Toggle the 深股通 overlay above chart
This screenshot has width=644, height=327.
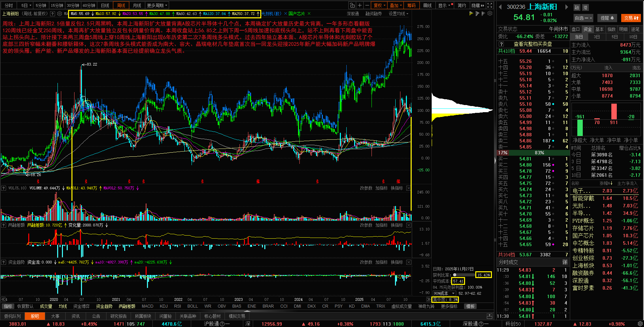(x=353, y=14)
